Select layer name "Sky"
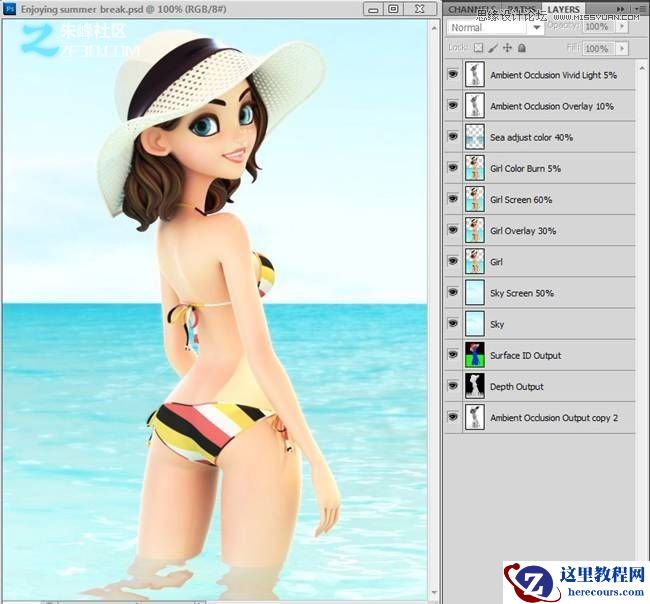Image resolution: width=650 pixels, height=604 pixels. click(x=497, y=324)
